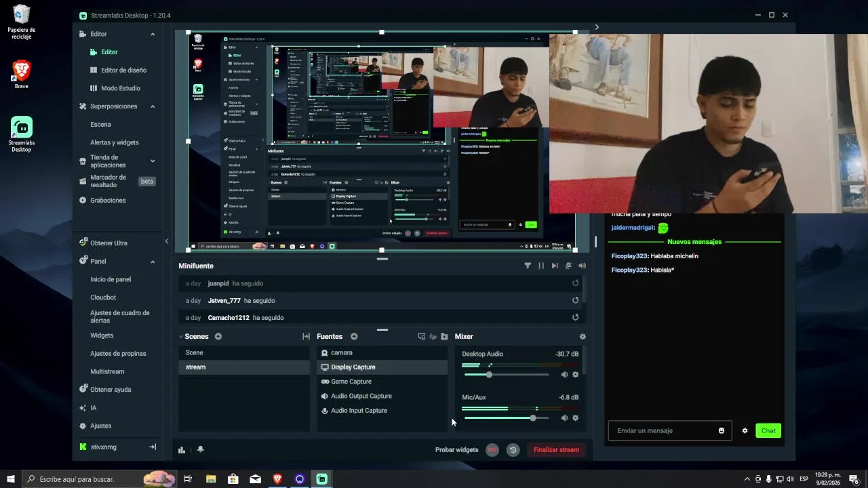Viewport: 868px width, 488px height.
Task: Open the Windows action center notifications
Action: [854, 479]
